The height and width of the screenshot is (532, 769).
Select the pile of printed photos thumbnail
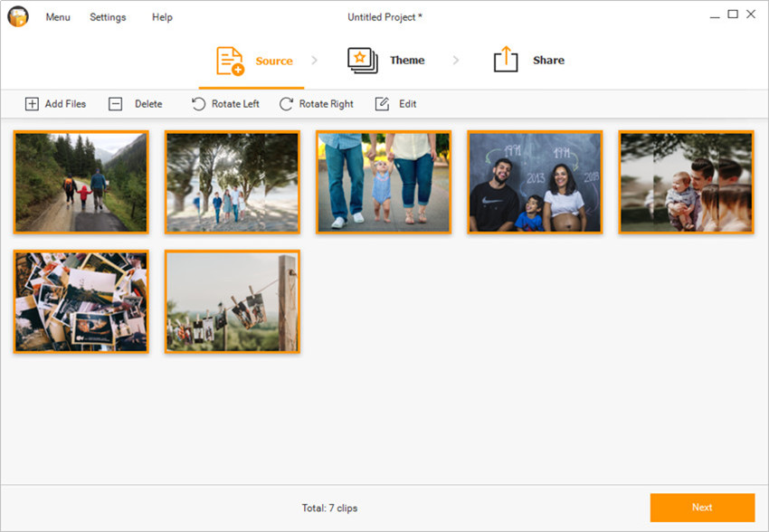tap(81, 301)
